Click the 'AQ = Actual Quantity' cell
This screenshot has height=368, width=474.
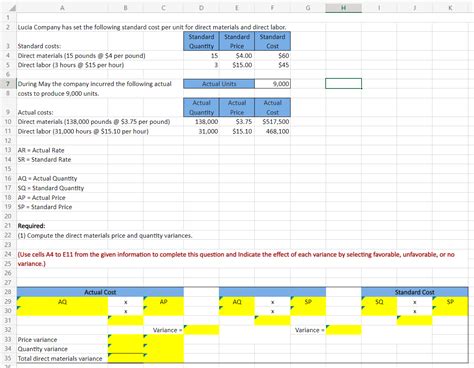click(47, 178)
